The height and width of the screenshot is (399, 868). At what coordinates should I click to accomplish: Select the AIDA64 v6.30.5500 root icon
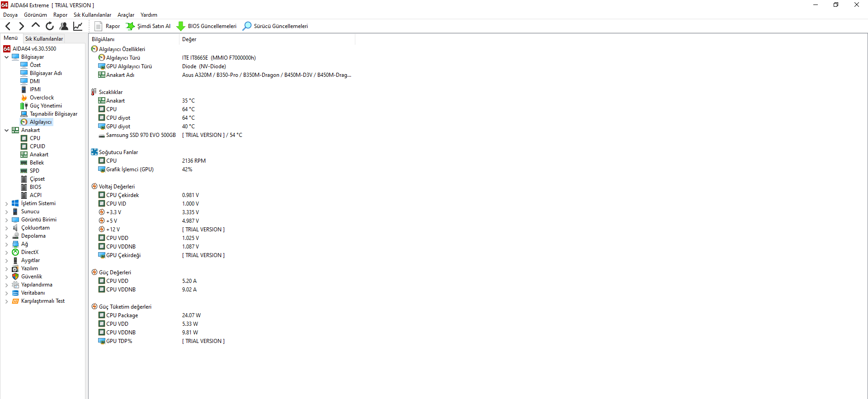pyautogui.click(x=7, y=49)
